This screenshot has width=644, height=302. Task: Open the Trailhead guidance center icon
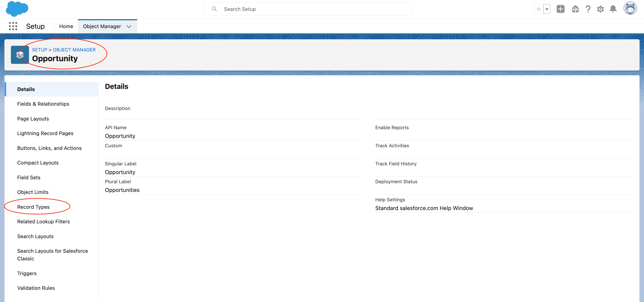[575, 9]
